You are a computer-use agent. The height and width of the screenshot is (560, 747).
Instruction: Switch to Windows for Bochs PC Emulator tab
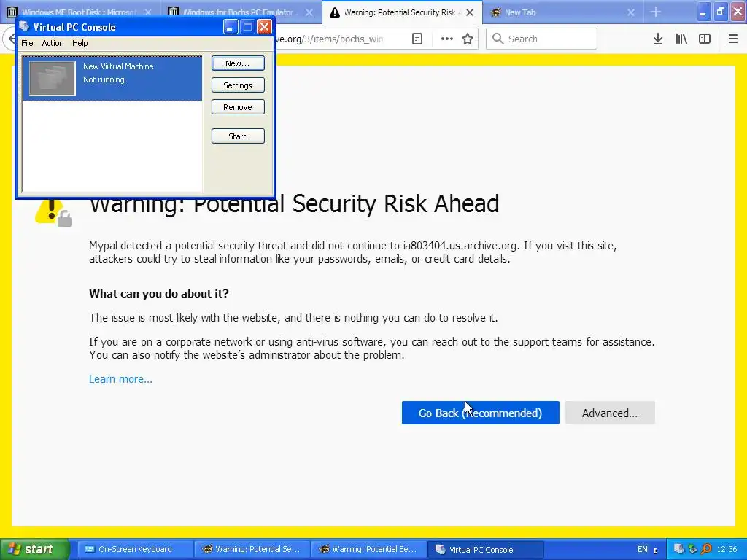tap(239, 12)
